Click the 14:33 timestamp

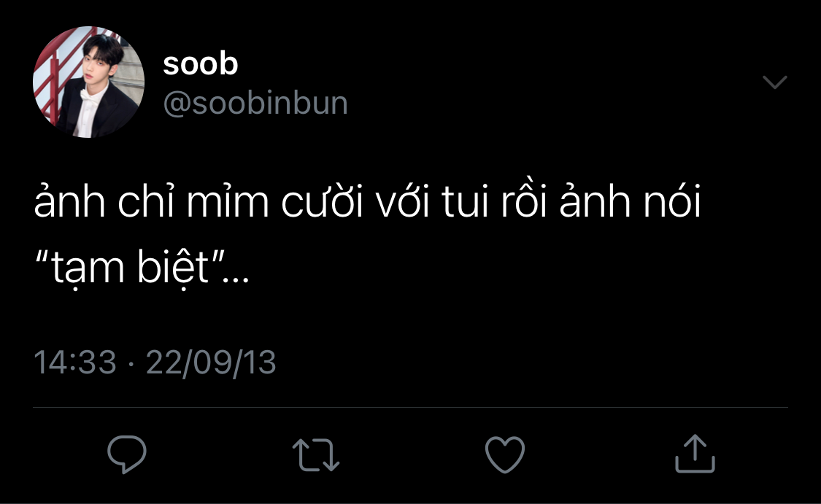click(76, 362)
